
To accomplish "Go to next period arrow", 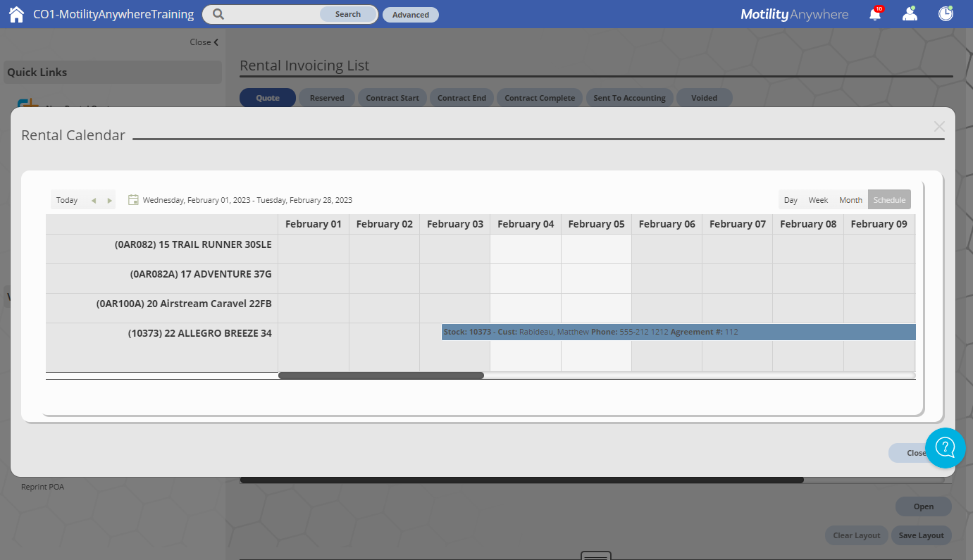I will tap(109, 201).
